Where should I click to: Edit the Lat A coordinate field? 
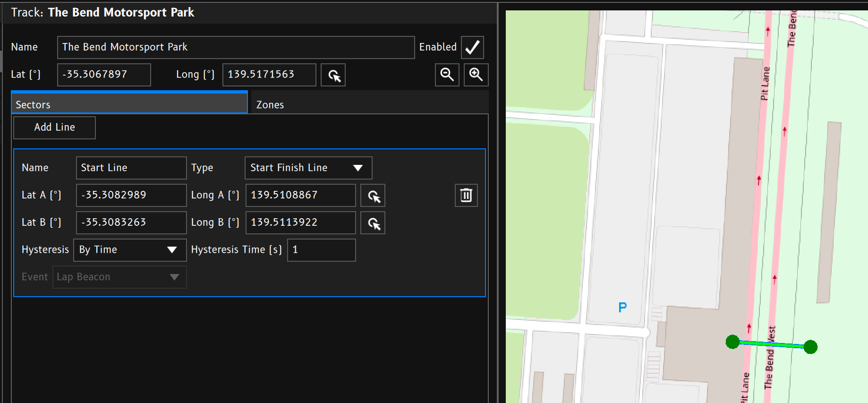pos(131,195)
